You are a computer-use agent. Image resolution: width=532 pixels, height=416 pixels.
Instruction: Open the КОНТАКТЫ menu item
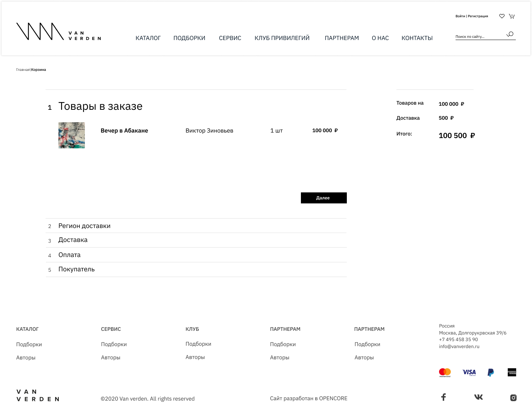click(417, 38)
